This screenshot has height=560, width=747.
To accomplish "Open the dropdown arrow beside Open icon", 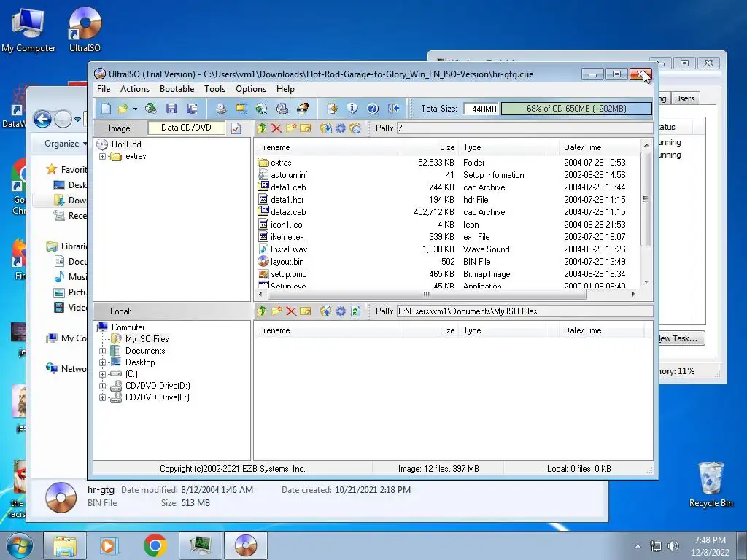I will (x=135, y=109).
